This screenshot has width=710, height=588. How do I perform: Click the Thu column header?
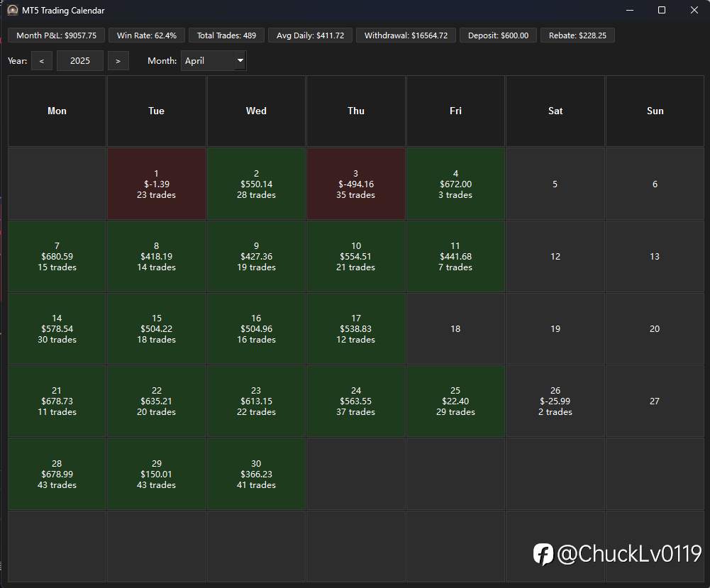356,111
